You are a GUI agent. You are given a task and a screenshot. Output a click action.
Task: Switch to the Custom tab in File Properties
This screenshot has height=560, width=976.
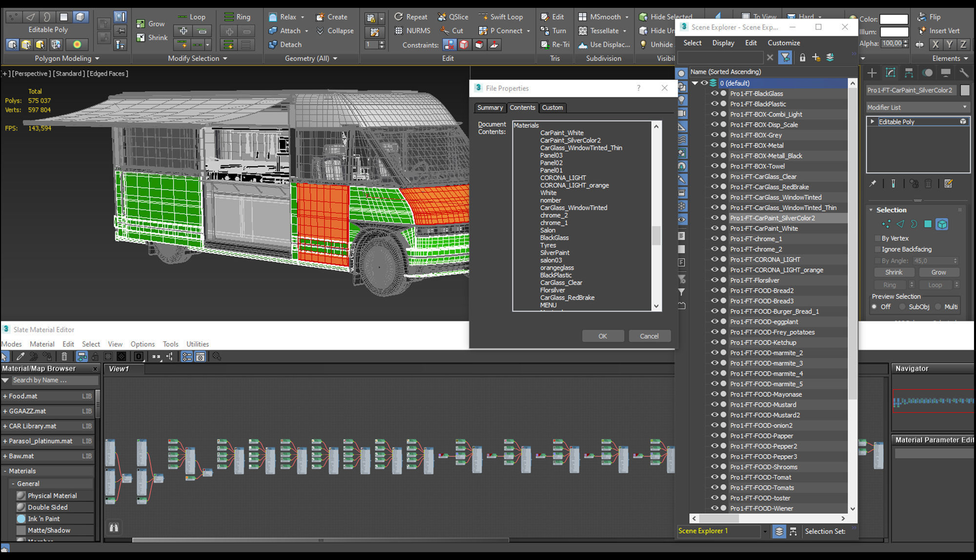click(x=552, y=108)
